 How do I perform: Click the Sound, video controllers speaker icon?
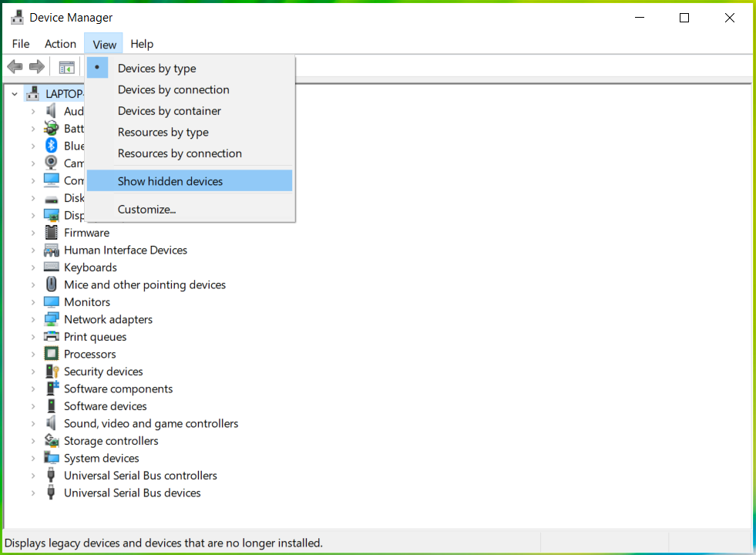pyautogui.click(x=51, y=423)
